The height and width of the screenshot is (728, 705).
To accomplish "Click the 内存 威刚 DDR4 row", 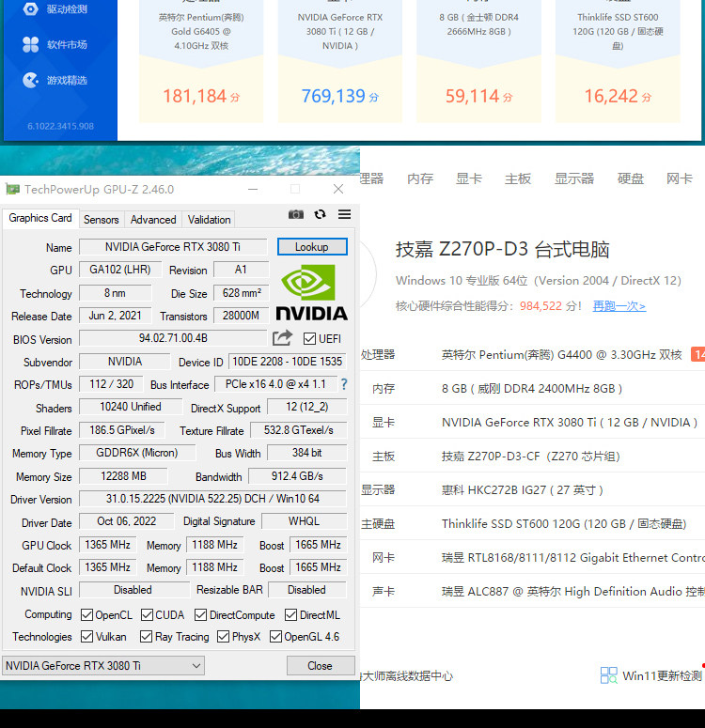I will click(x=533, y=389).
